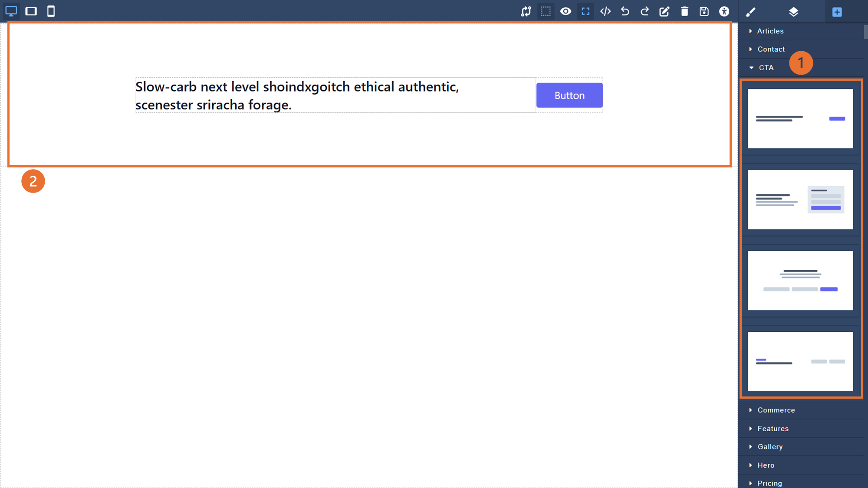The image size is (868, 488).
Task: Click the eye preview icon
Action: tap(566, 11)
